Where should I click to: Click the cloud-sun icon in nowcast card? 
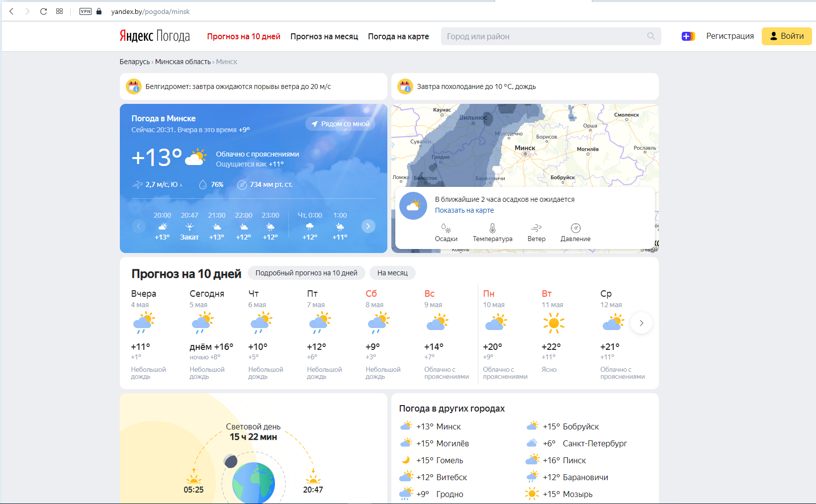(x=413, y=206)
